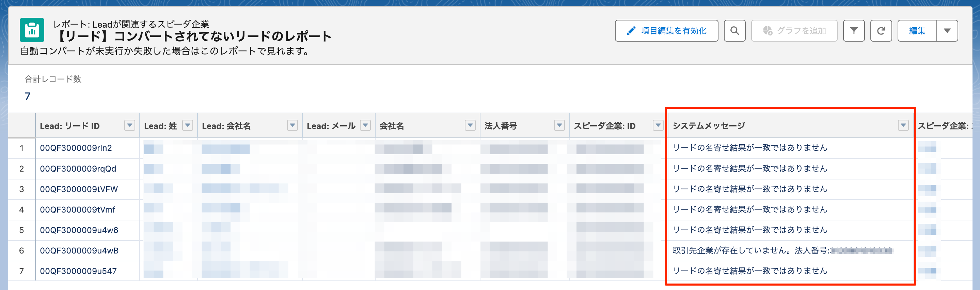Open the システムメッセージ column dropdown
This screenshot has width=980, height=290.
point(903,125)
